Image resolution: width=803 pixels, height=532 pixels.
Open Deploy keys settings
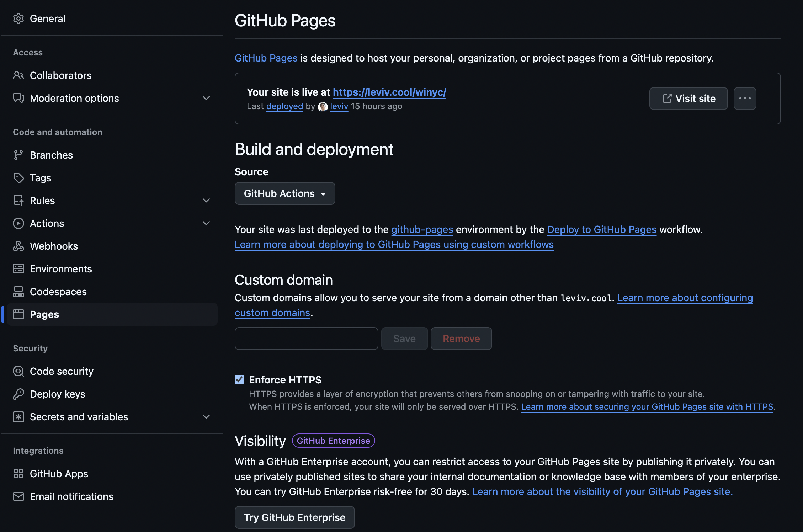point(112,394)
